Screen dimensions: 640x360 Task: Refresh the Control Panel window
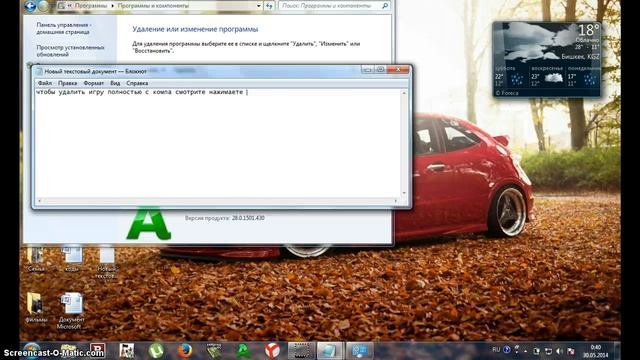(269, 6)
